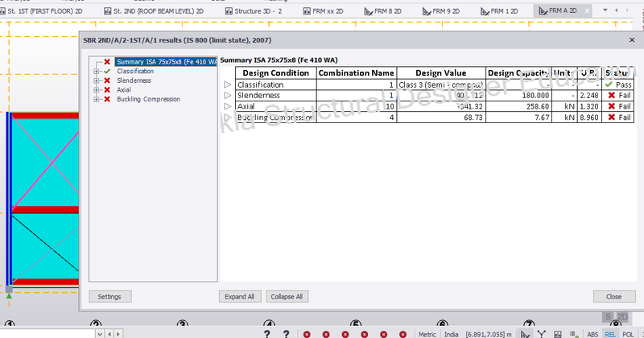Image resolution: width=644 pixels, height=338 pixels.
Task: Toggle POL coordinate mode
Action: pos(628,334)
